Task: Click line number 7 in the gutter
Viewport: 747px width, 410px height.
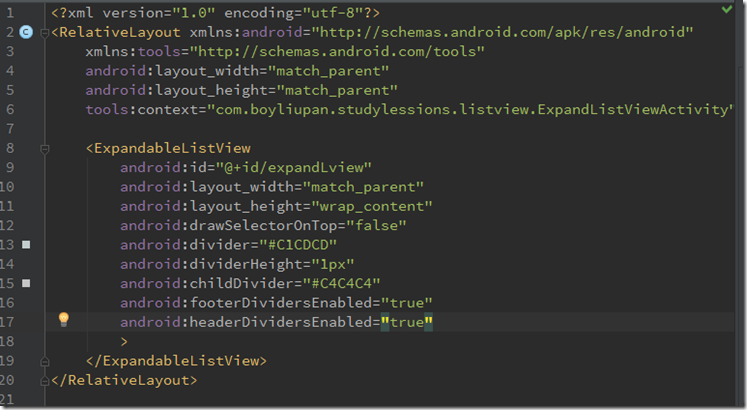Action: (8, 129)
